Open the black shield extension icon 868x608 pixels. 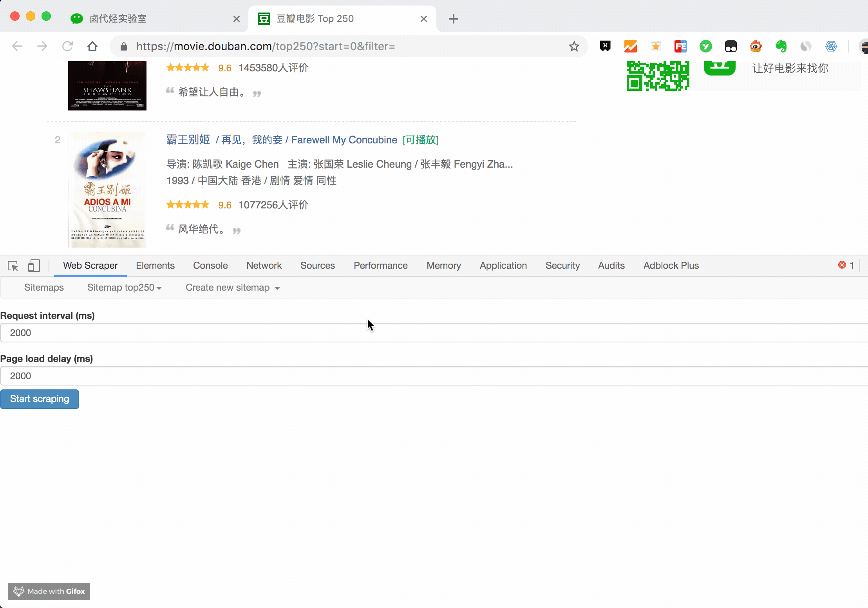[605, 46]
